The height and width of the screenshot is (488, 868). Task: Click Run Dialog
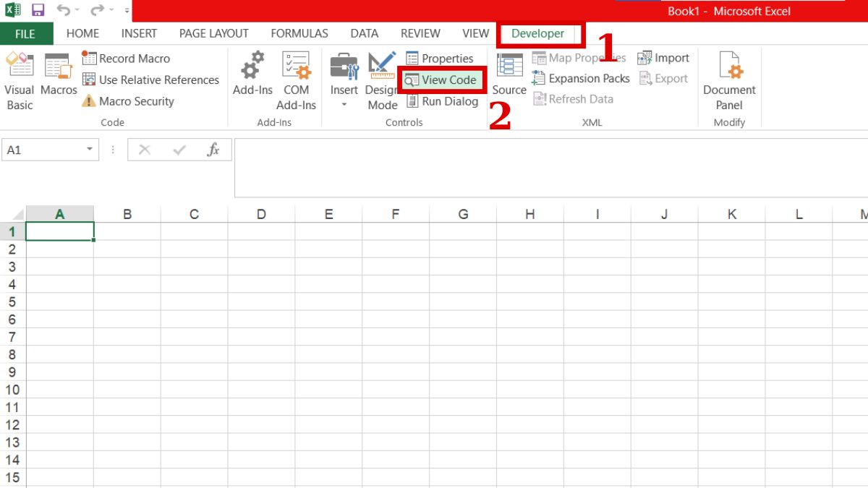441,101
